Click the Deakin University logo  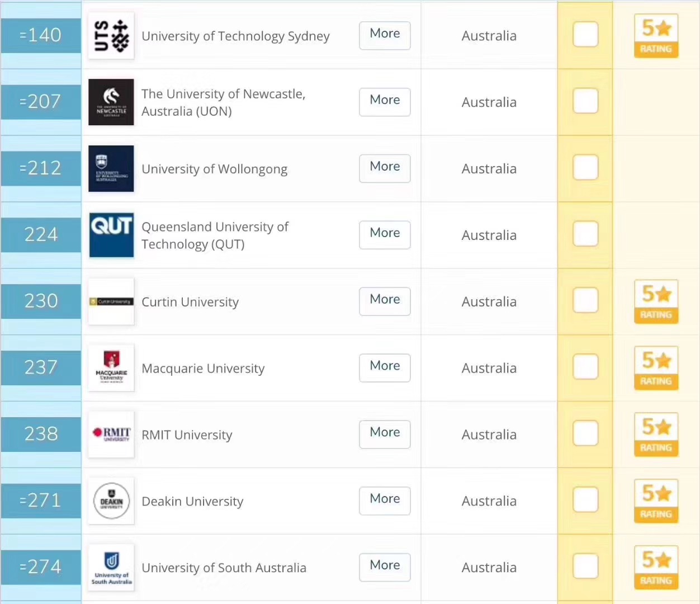click(x=111, y=501)
